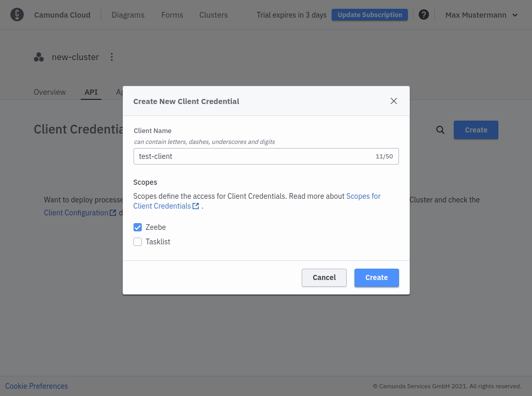
Task: Disable the Zeebe scope
Action: click(x=138, y=227)
